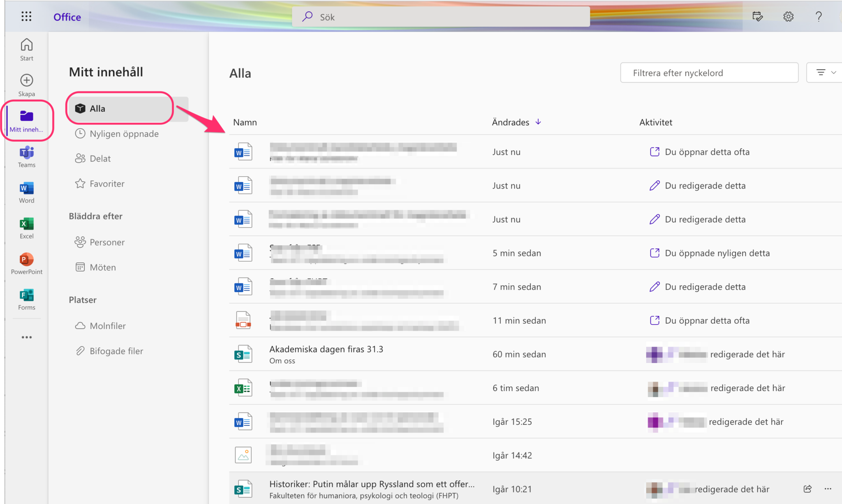Share the Historiker Putin document
Screen dimensions: 842x504
807,489
